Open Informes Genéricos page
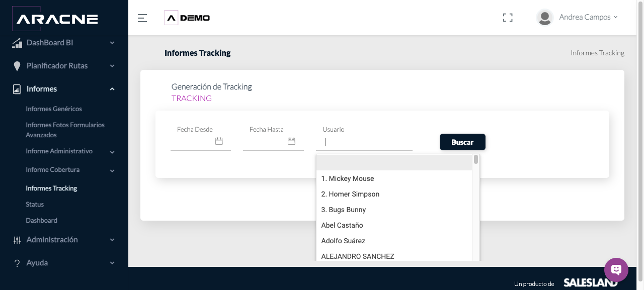 click(x=54, y=109)
